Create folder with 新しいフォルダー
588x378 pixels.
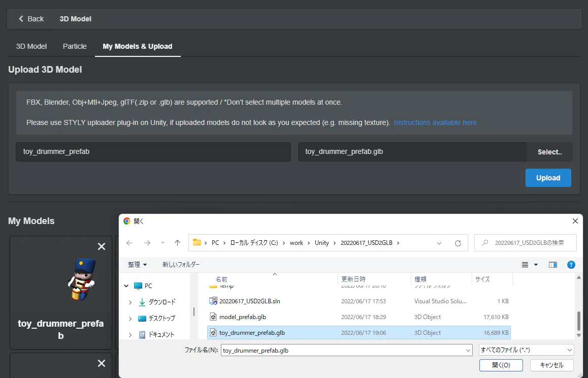pos(181,265)
